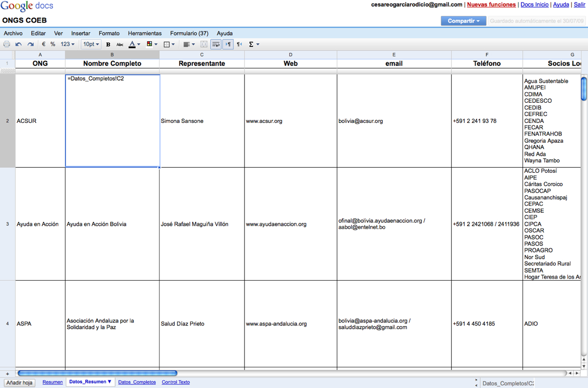Go to Docs Inicio link
This screenshot has width=588, height=388.
click(x=535, y=5)
